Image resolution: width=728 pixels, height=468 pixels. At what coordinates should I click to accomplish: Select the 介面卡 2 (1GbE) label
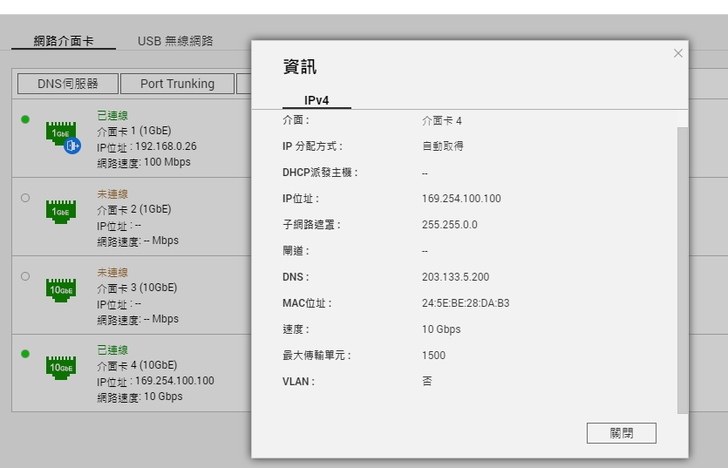coord(134,209)
